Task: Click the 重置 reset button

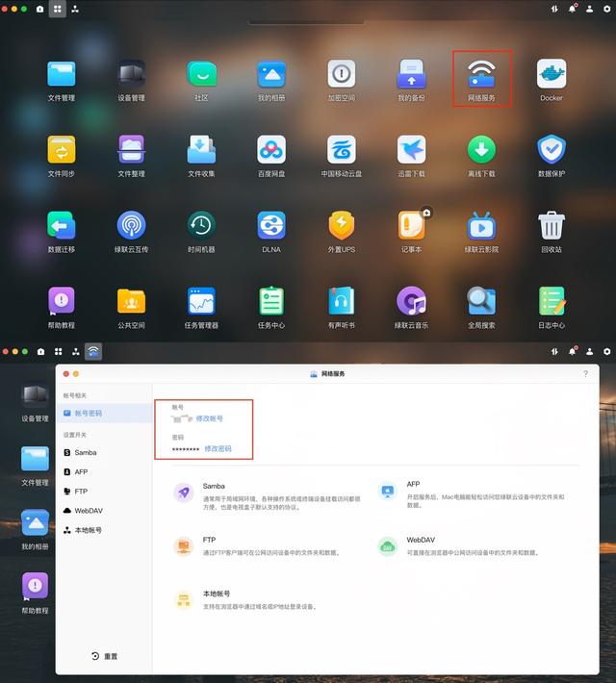Action: click(105, 656)
